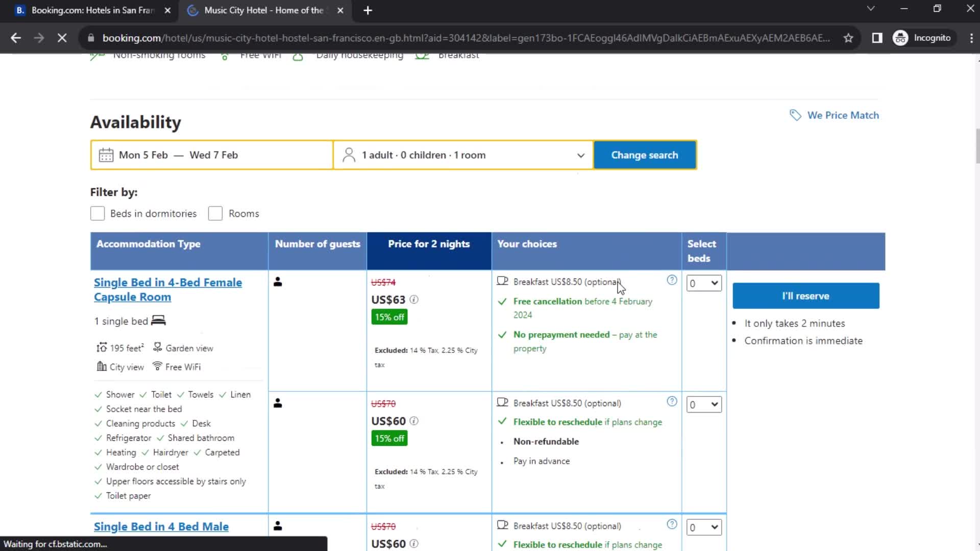The image size is (980, 551).
Task: Open Single Bed in 4 Bed Male link
Action: [x=161, y=527]
